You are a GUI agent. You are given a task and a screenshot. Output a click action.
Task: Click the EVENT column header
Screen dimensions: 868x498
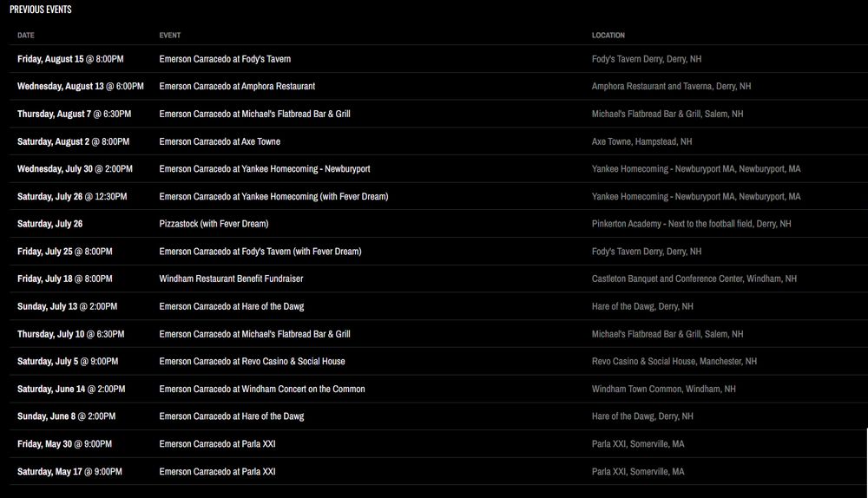coord(170,36)
